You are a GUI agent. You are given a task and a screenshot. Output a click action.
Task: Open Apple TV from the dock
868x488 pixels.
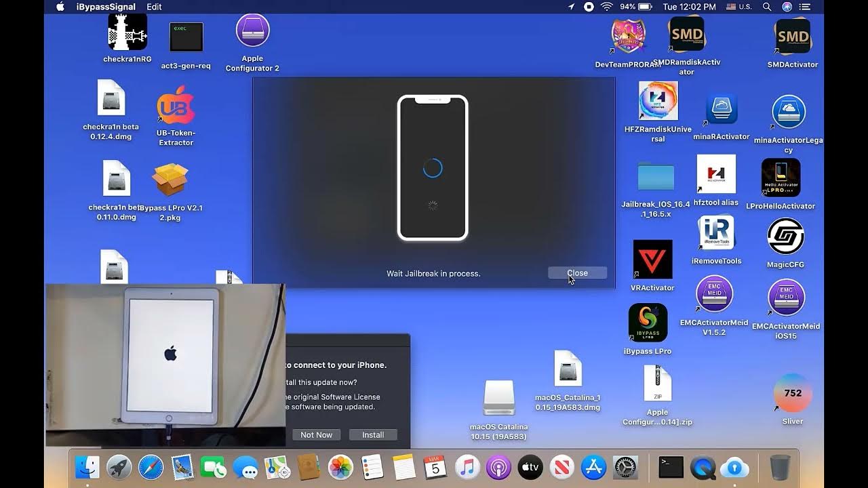pyautogui.click(x=530, y=468)
